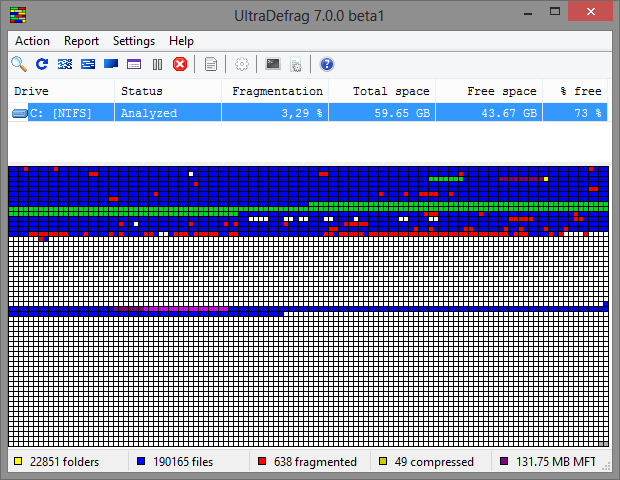Click the Optimize MFT toolbar icon
Viewport: 620px width, 480px height.
(x=134, y=64)
